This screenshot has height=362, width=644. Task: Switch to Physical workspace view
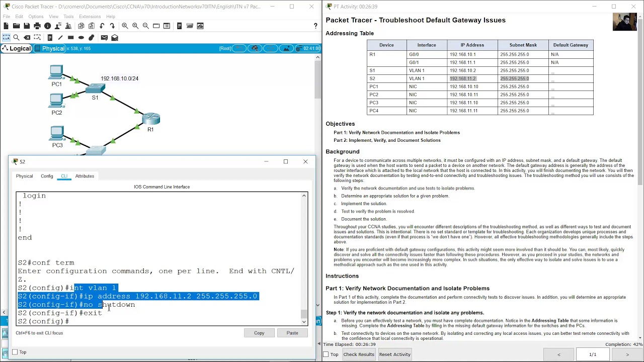point(49,48)
